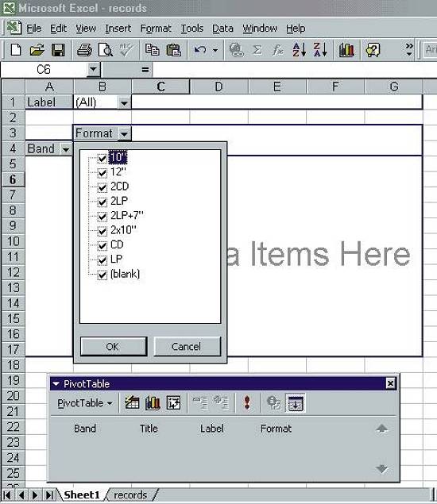The height and width of the screenshot is (504, 437).
Task: Toggle the LP format checkbox
Action: click(x=102, y=260)
